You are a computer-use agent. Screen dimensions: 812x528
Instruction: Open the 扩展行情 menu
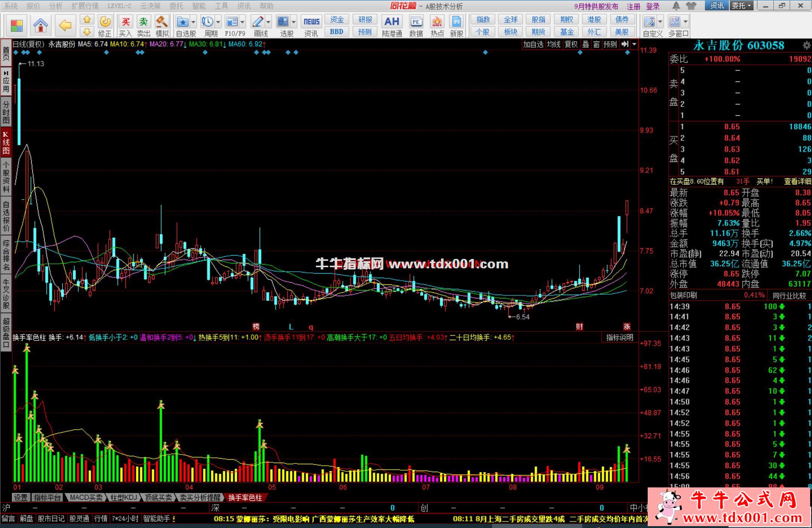(85, 6)
